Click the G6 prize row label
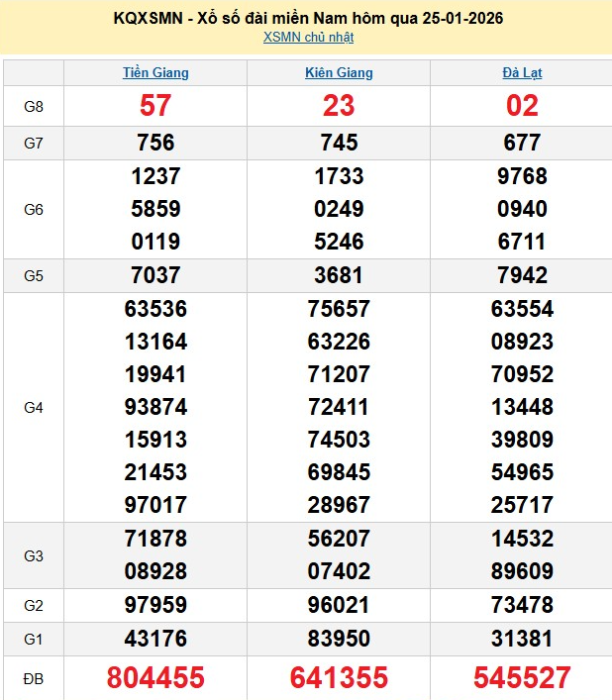 point(34,209)
